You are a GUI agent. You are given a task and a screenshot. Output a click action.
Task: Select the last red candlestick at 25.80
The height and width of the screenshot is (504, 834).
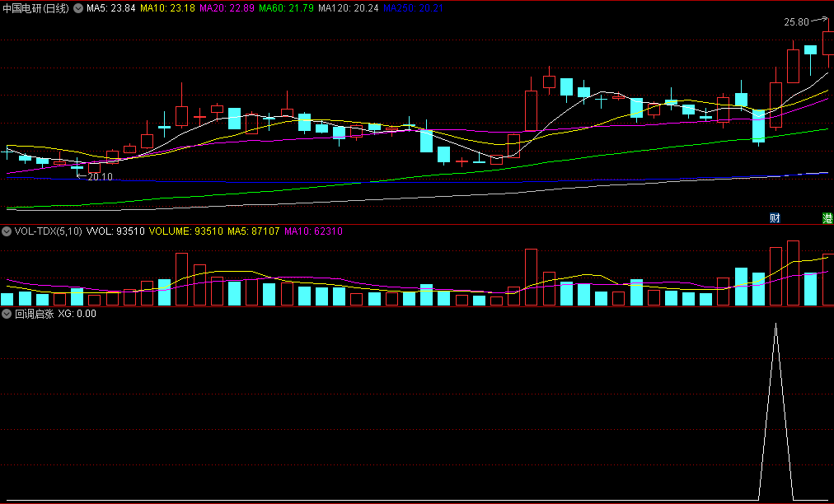click(x=829, y=43)
